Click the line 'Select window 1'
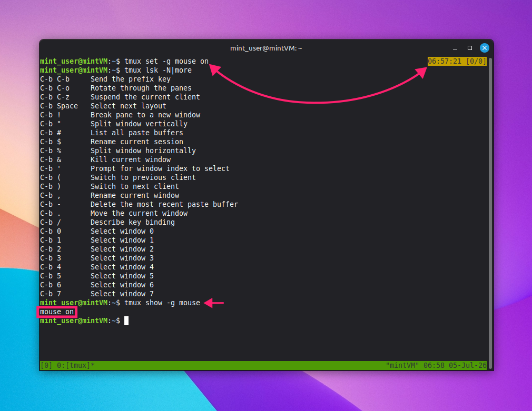This screenshot has width=532, height=411. pyautogui.click(x=122, y=240)
